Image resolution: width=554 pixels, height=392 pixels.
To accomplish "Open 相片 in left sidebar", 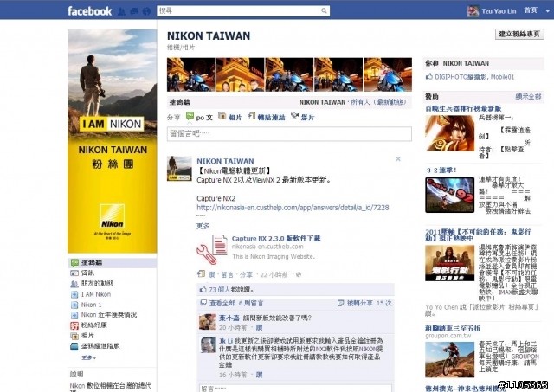I will pyautogui.click(x=87, y=335).
